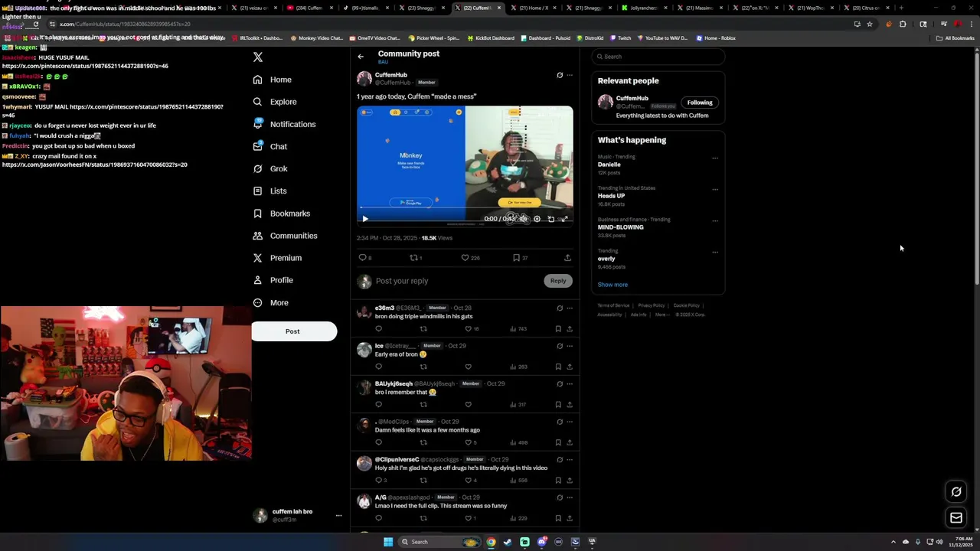Open Bookmarks in the sidebar
Image resolution: width=980 pixels, height=551 pixels.
281,214
